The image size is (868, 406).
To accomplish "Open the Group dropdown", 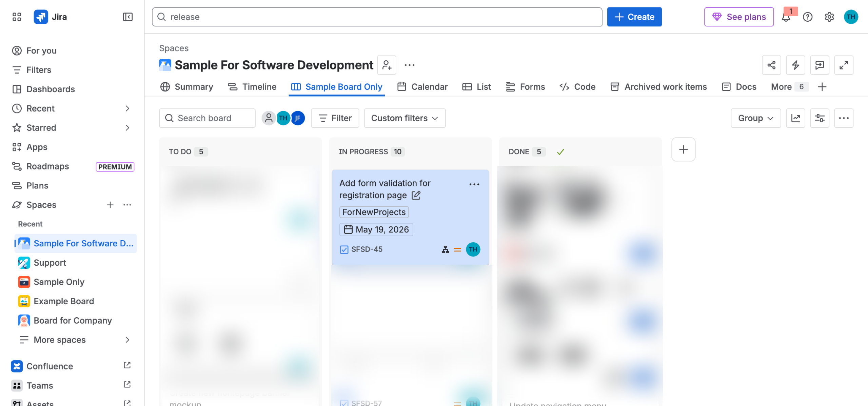I will coord(756,118).
